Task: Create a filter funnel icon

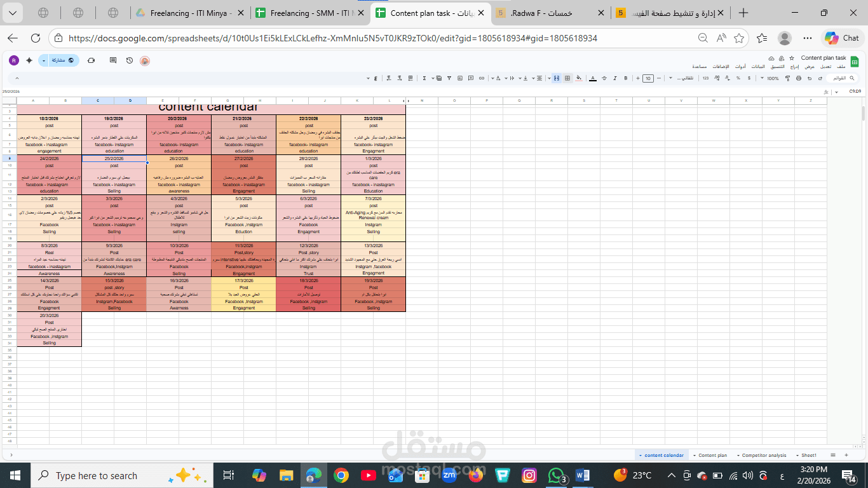Action: (x=449, y=78)
